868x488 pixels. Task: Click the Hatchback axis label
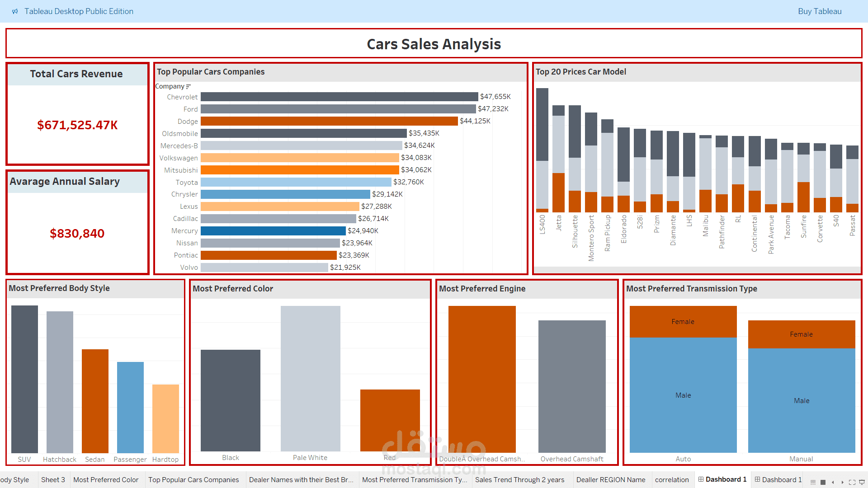click(x=60, y=460)
